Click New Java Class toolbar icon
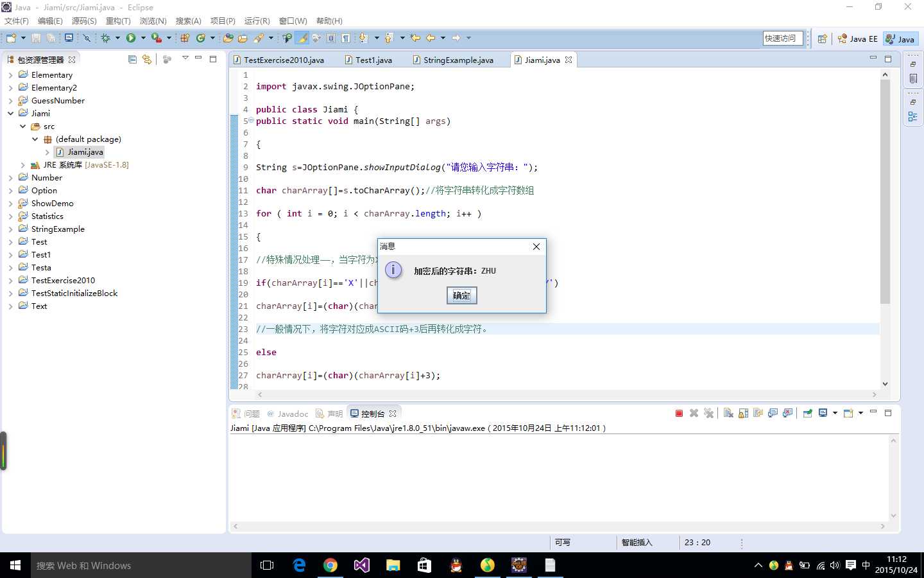 point(201,39)
